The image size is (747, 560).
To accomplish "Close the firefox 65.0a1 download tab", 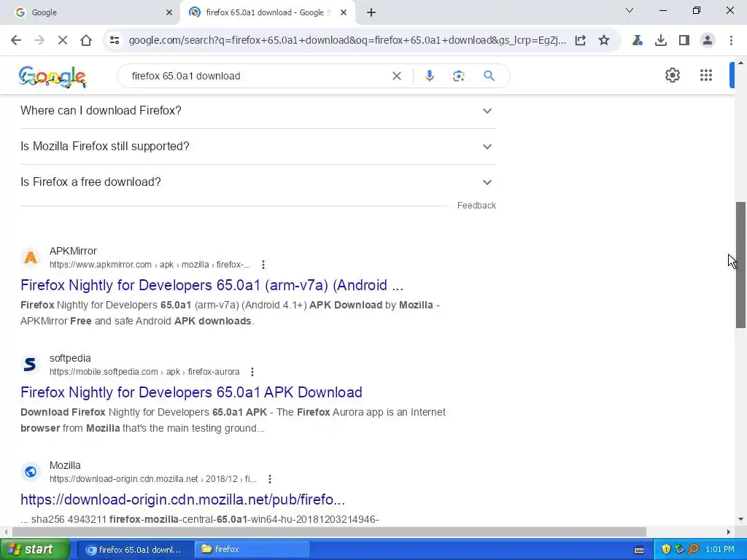I will tap(343, 12).
